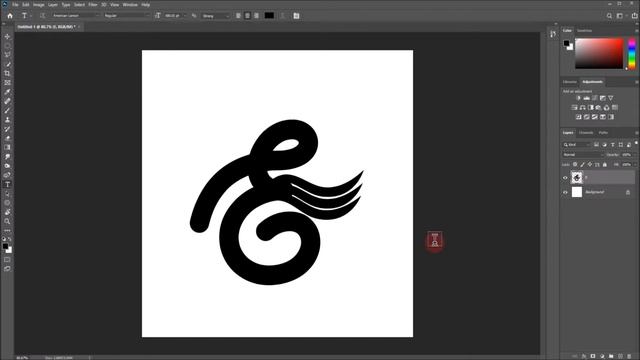Open the Type tool preset picker arrow
The image size is (640, 360).
31,16
